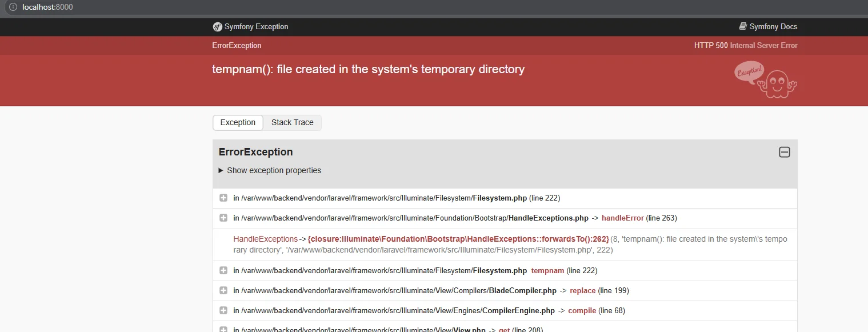This screenshot has height=332, width=868.
Task: Expand the BladeCompiler.php replace line 199 entry
Action: 223,290
